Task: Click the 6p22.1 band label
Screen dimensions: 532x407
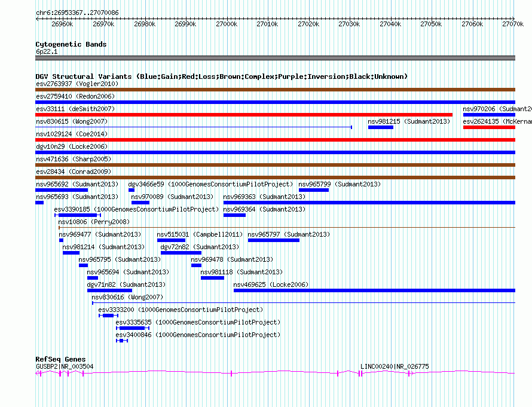Action: 47,51
